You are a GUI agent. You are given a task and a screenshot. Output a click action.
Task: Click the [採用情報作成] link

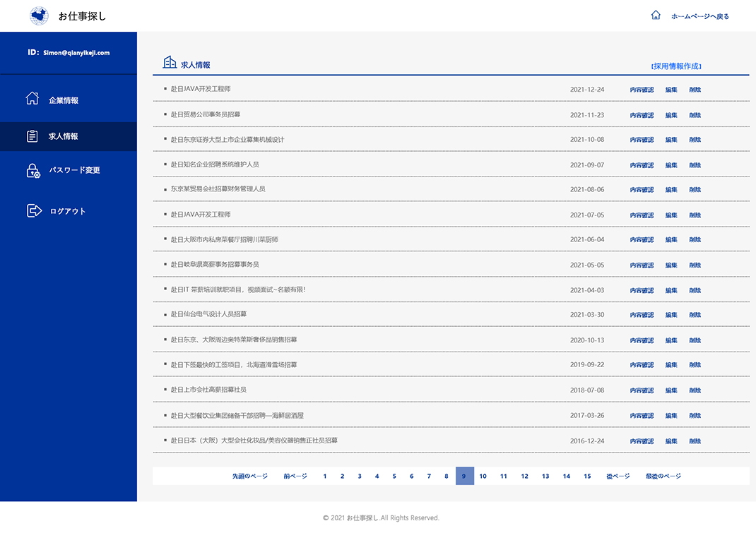(676, 66)
